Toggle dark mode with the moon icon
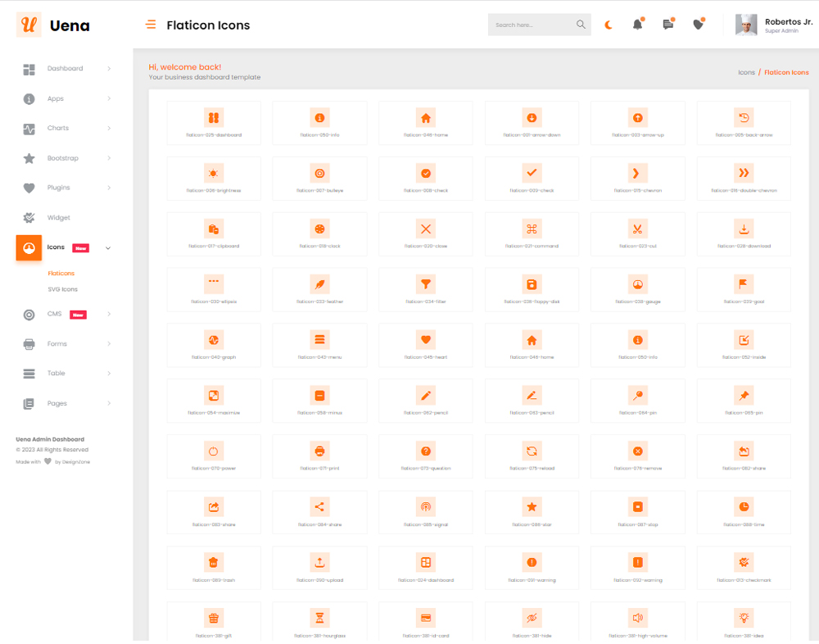 tap(608, 25)
